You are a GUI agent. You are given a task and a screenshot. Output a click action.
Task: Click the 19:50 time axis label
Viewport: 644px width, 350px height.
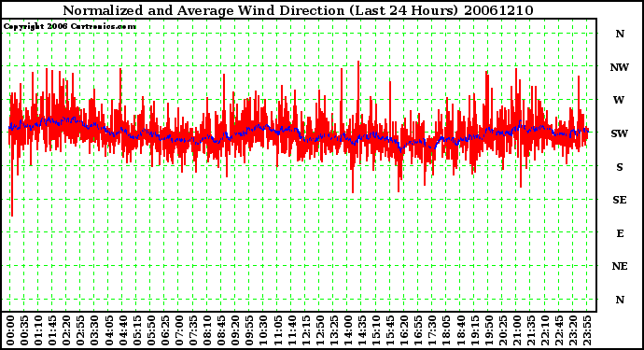click(x=488, y=330)
